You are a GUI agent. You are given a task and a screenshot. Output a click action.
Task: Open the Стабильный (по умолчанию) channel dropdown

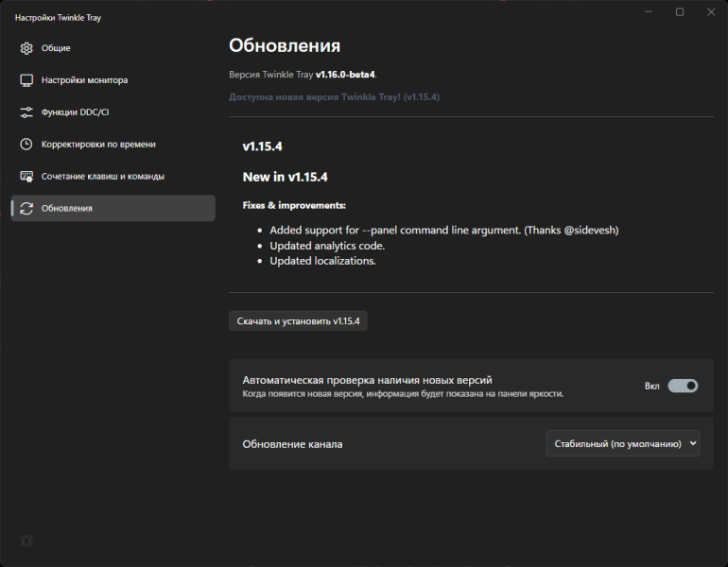click(623, 443)
